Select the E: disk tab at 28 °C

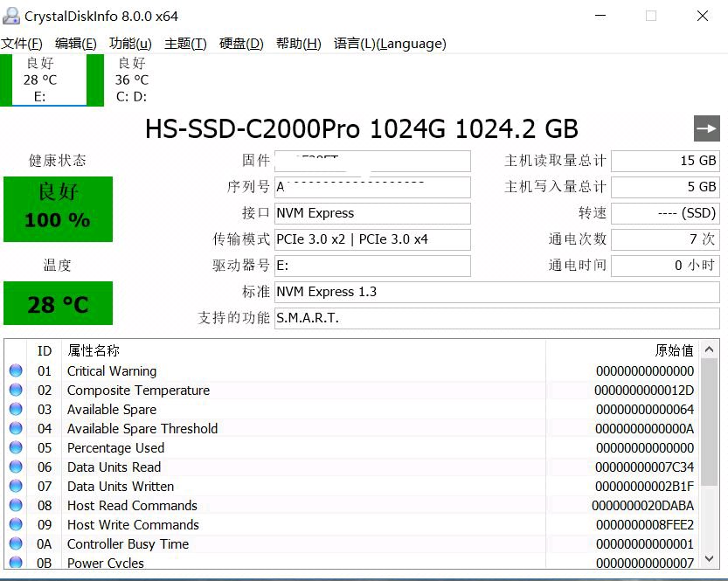tap(49, 80)
